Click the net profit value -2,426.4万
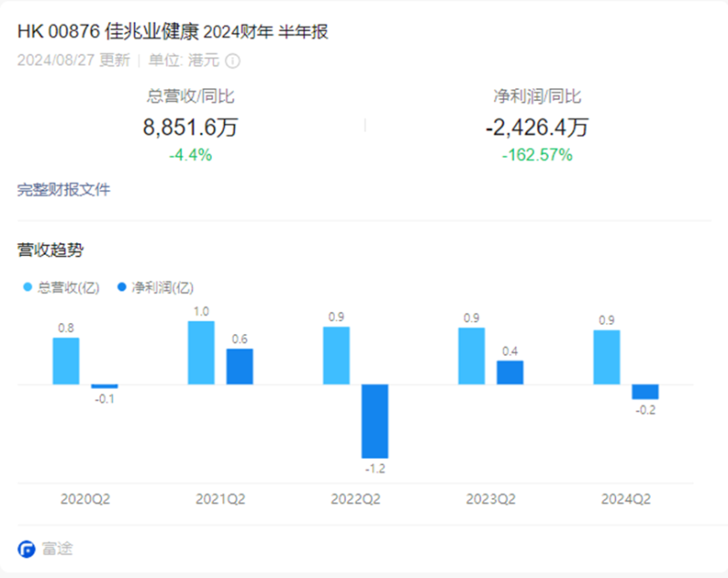 click(537, 127)
